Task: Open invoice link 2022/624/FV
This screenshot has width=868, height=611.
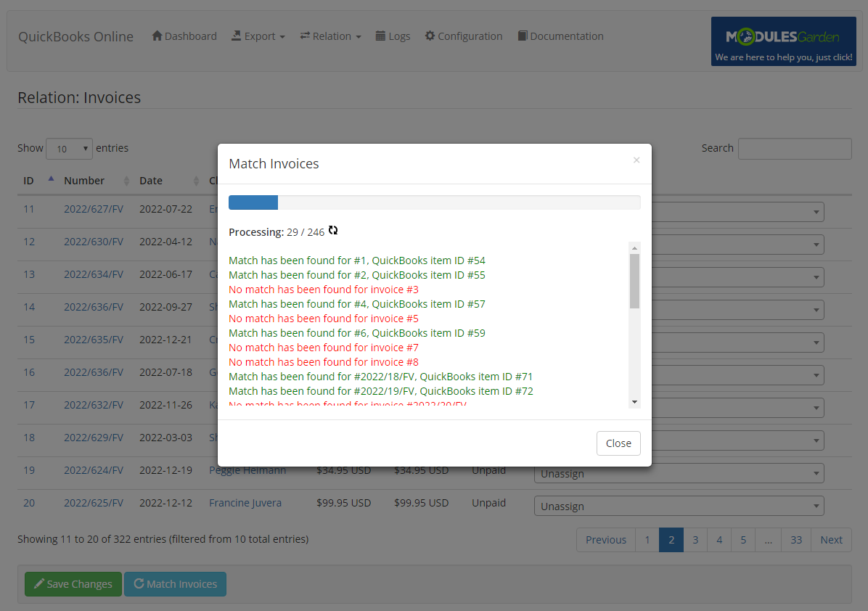Action: 94,470
